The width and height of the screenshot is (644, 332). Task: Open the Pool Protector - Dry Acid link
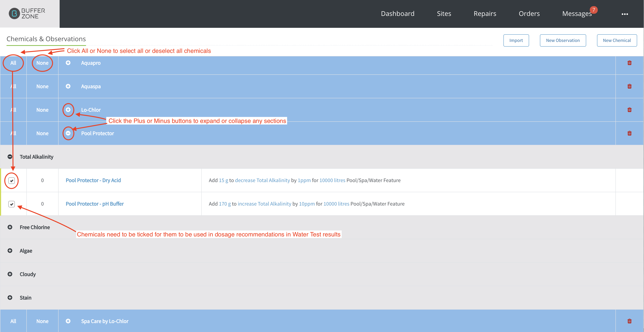click(x=93, y=180)
